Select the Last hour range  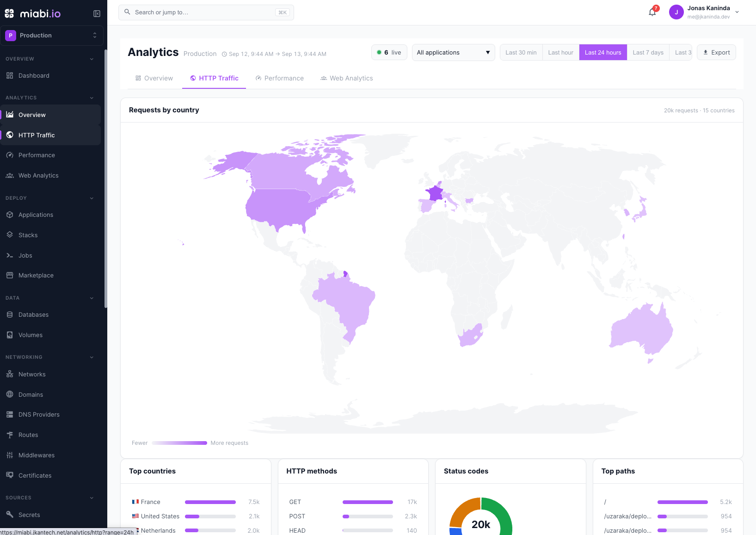(x=561, y=52)
